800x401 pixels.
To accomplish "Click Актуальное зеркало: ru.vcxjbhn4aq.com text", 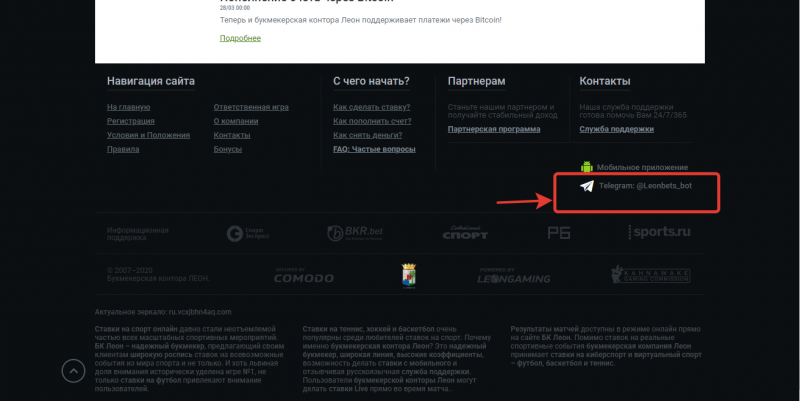I will [x=163, y=312].
